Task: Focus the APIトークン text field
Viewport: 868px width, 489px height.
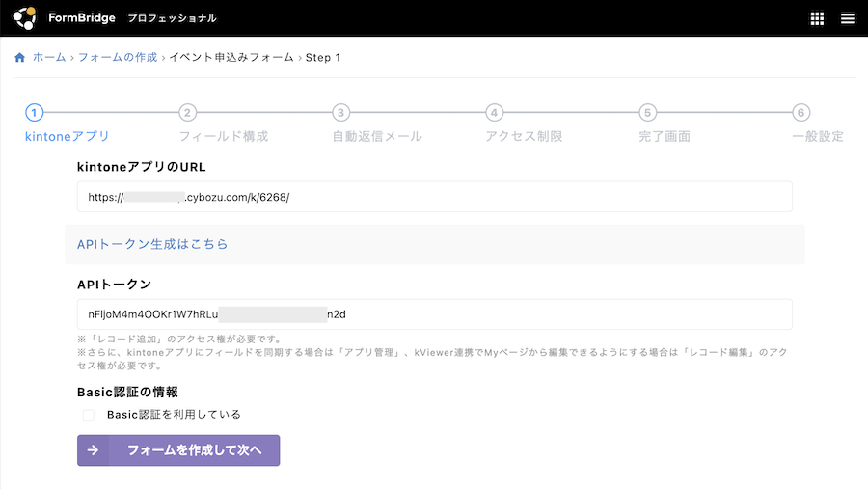Action: tap(434, 314)
